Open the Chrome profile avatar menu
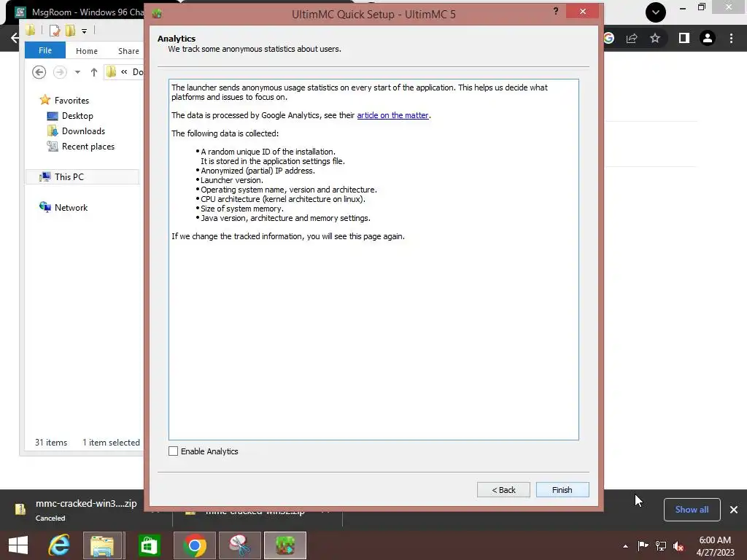The height and width of the screenshot is (560, 747). (708, 38)
